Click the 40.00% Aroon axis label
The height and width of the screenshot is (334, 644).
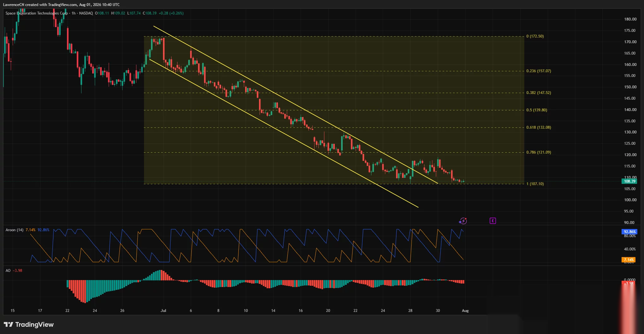point(630,249)
